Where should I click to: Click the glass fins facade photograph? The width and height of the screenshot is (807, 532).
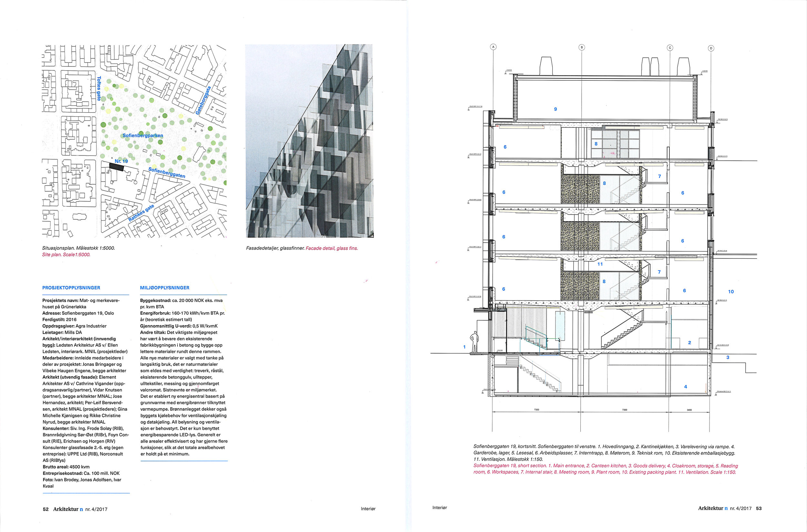309,141
